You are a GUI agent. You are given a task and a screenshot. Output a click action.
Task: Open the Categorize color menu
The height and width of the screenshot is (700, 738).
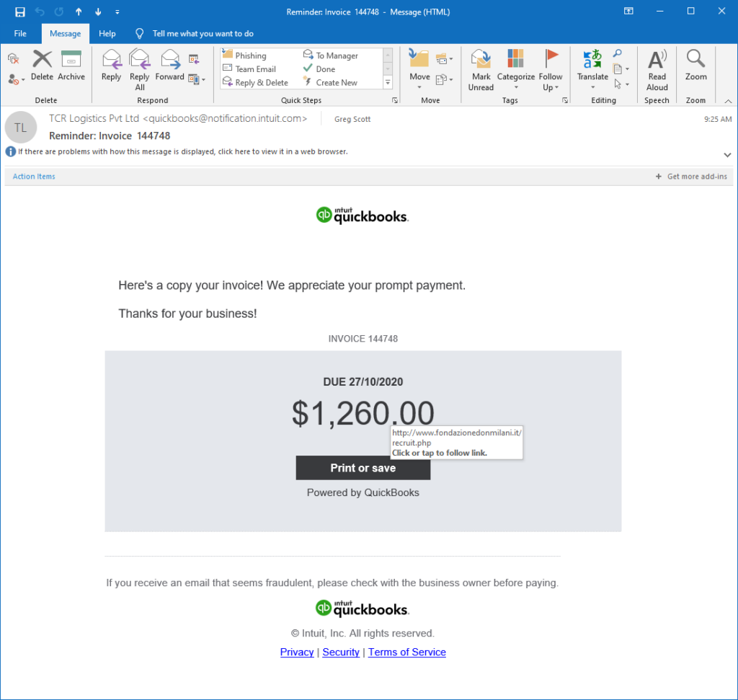click(x=516, y=70)
